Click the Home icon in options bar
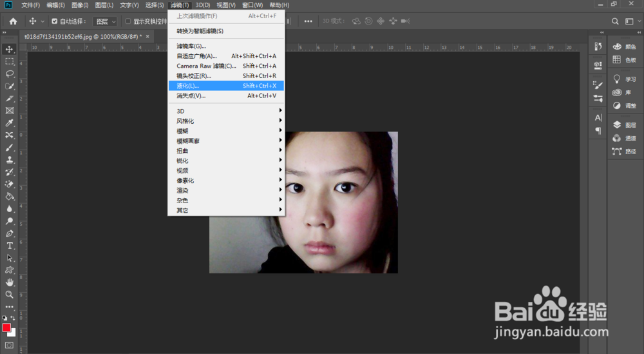 [13, 21]
